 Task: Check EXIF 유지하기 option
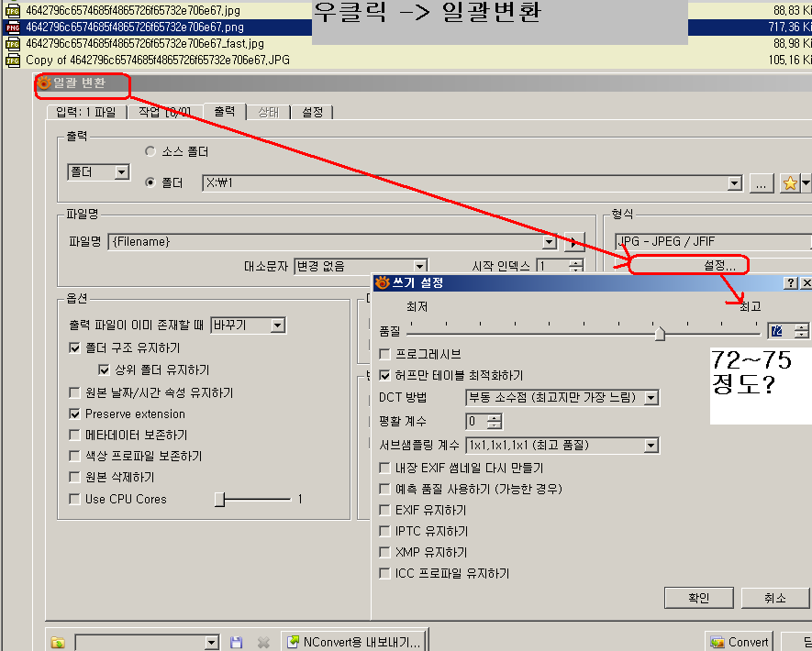point(384,510)
